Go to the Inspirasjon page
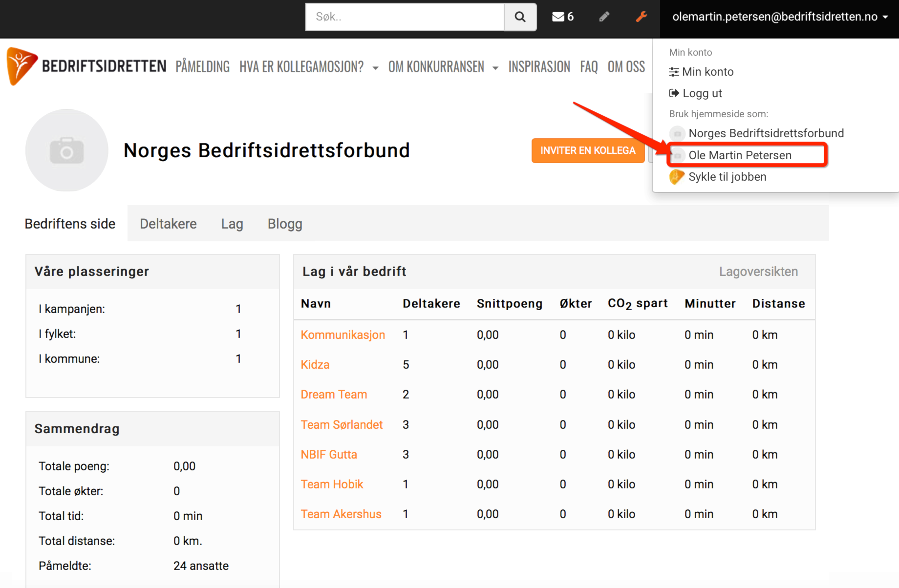 pos(539,66)
